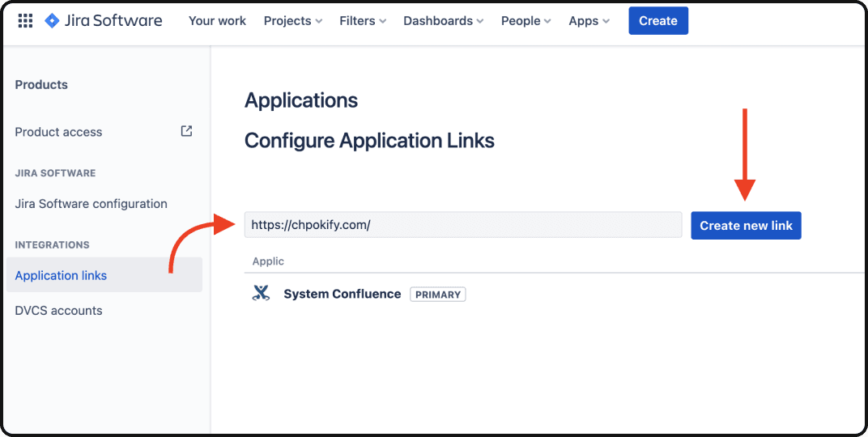Click the INTEGRATIONS section label
This screenshot has width=868, height=437.
pos(52,244)
